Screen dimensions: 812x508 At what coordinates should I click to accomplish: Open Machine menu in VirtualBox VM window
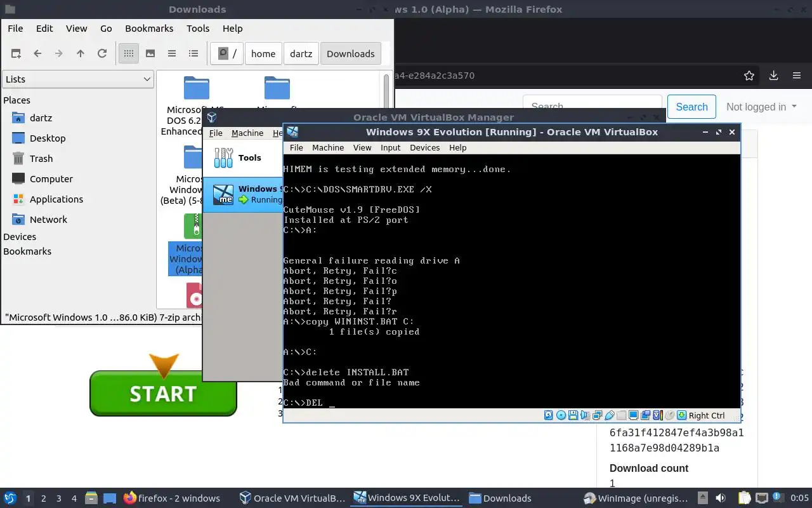(x=328, y=147)
